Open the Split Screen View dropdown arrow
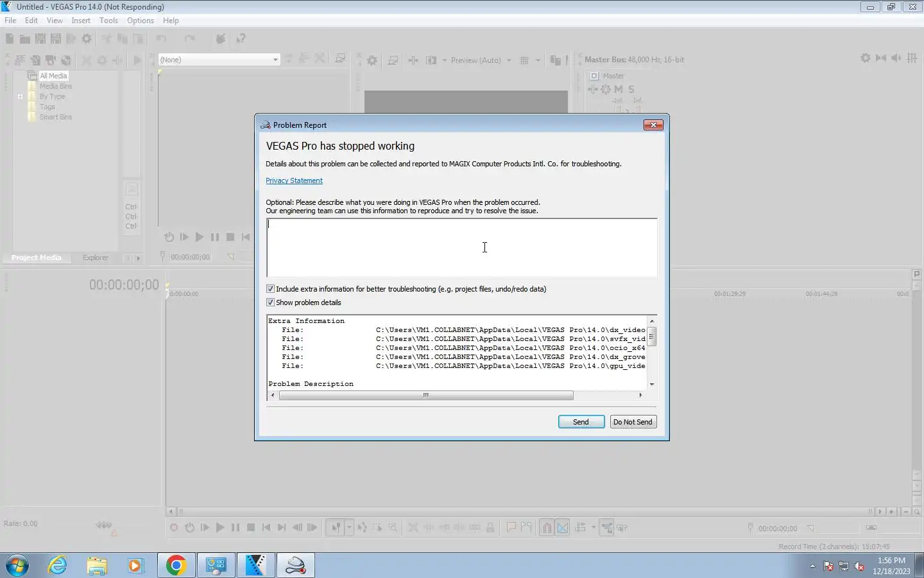Image resolution: width=924 pixels, height=578 pixels. 444,60
